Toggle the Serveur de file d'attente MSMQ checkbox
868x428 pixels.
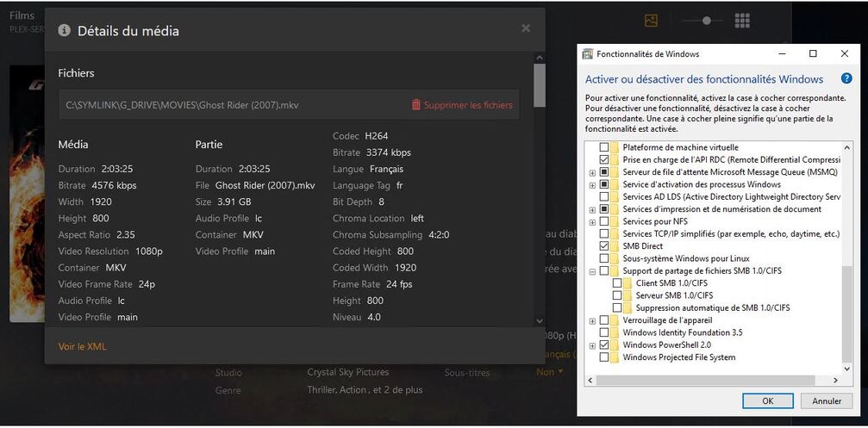coord(604,172)
